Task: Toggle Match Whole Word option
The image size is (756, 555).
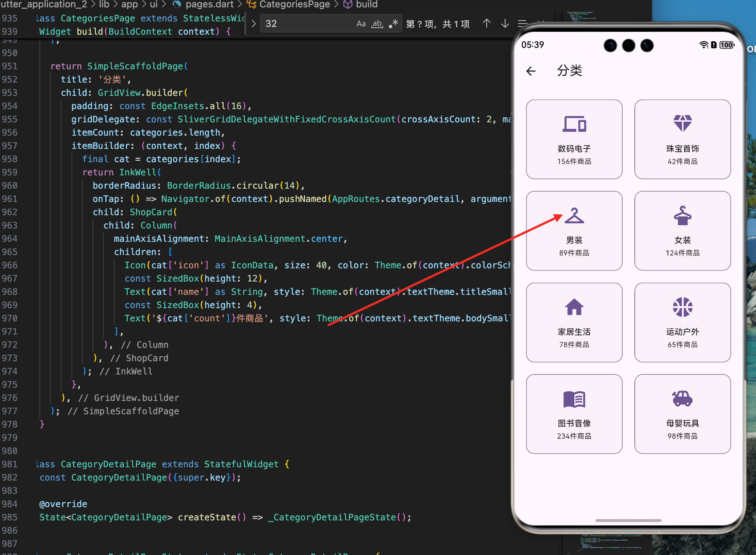Action: [x=377, y=24]
